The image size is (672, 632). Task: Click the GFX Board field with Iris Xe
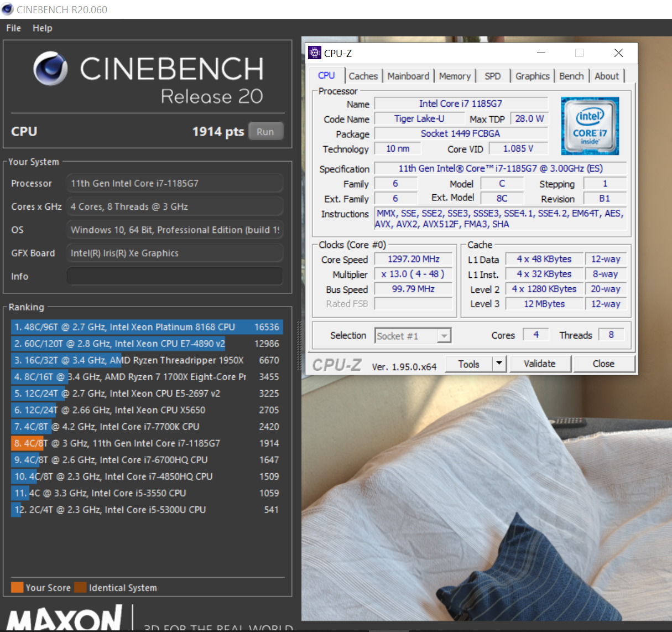175,253
